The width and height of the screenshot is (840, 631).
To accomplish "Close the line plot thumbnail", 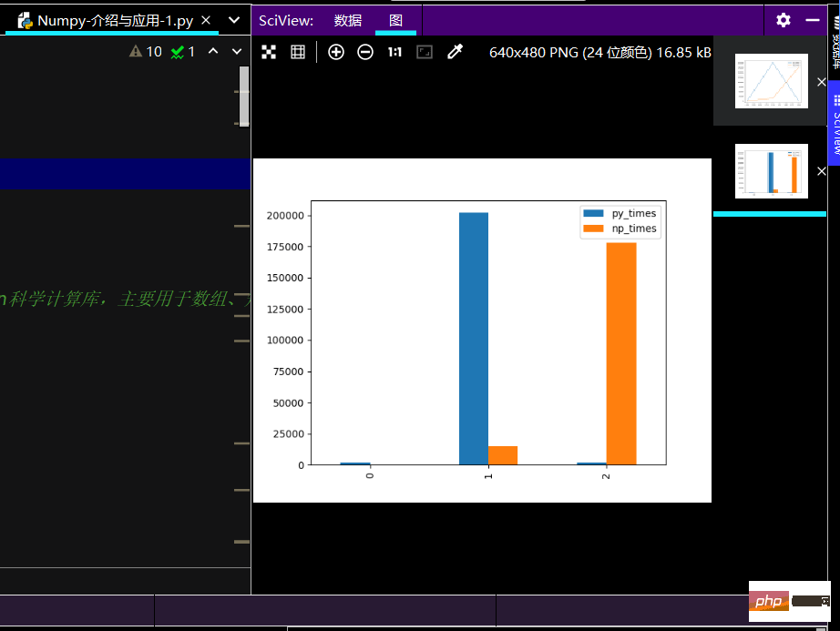I will pos(821,82).
